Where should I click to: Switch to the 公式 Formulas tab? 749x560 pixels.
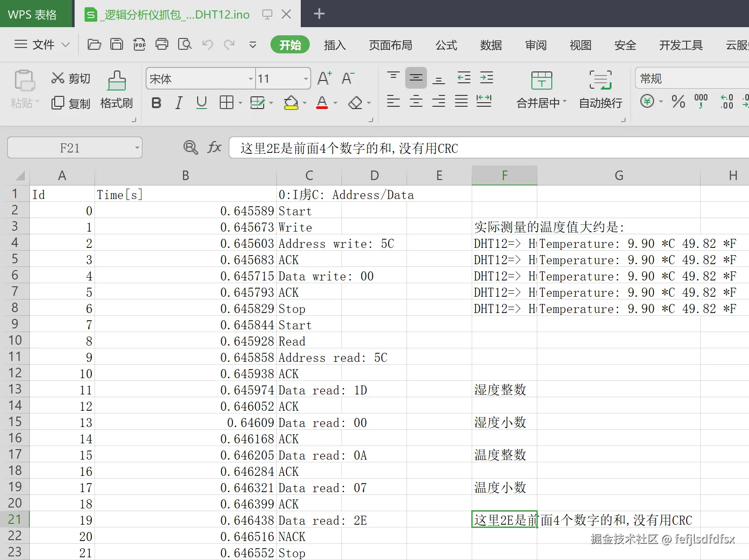tap(446, 45)
